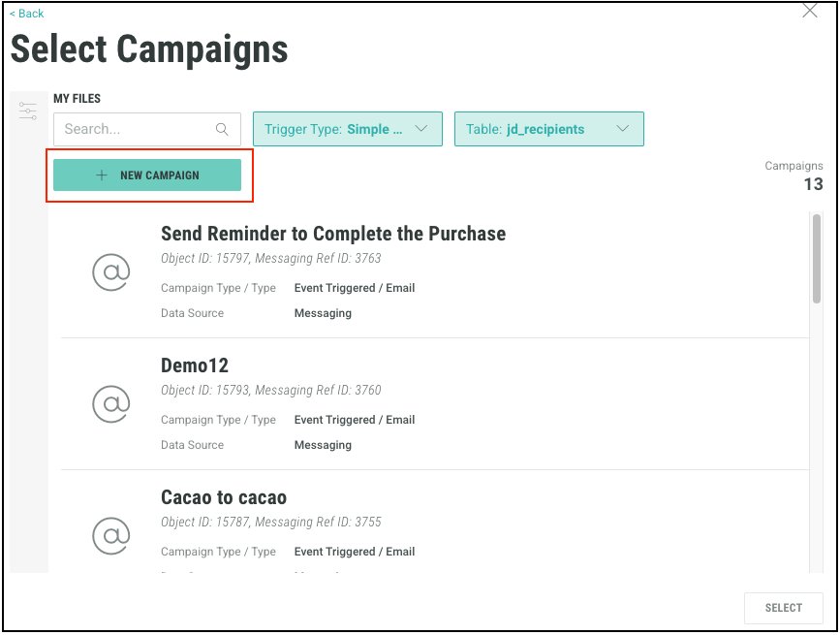Click the email icon for Send Reminder campaign
The height and width of the screenshot is (635, 840).
click(x=111, y=272)
